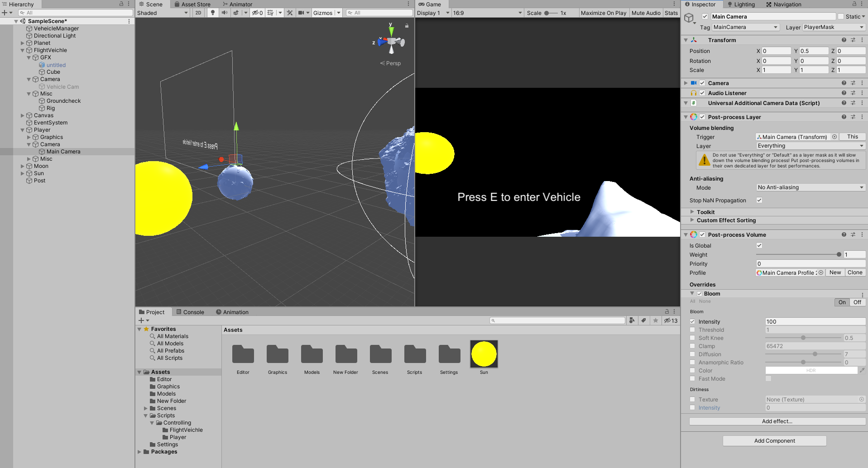Open component editor tools icon in Scene toolbar
Viewport: 868px width, 468px height.
coord(290,13)
